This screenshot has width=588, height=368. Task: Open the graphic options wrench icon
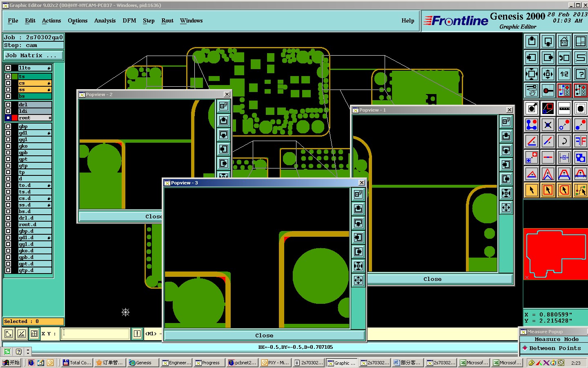(532, 90)
